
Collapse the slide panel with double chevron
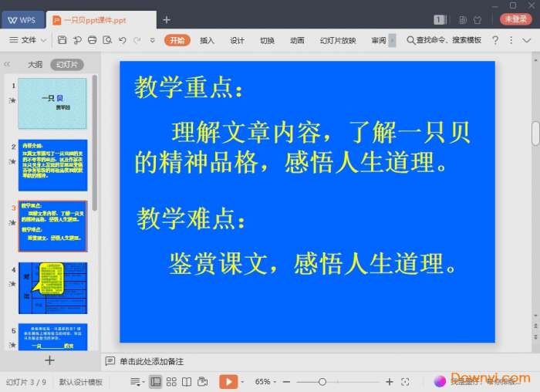pyautogui.click(x=7, y=64)
